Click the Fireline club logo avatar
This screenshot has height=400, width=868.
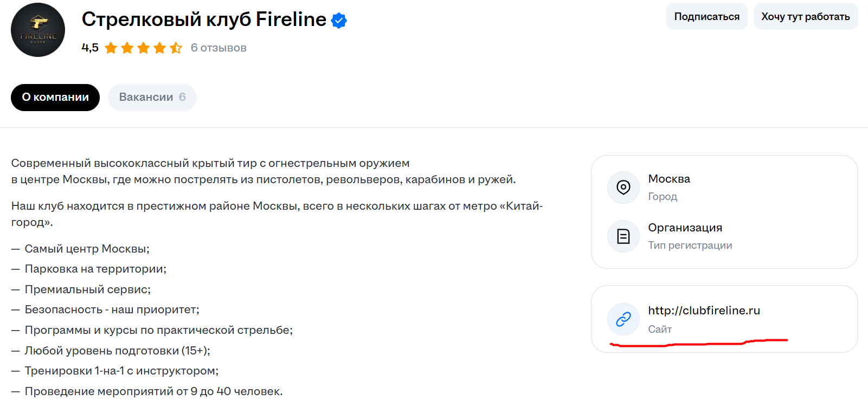[38, 30]
